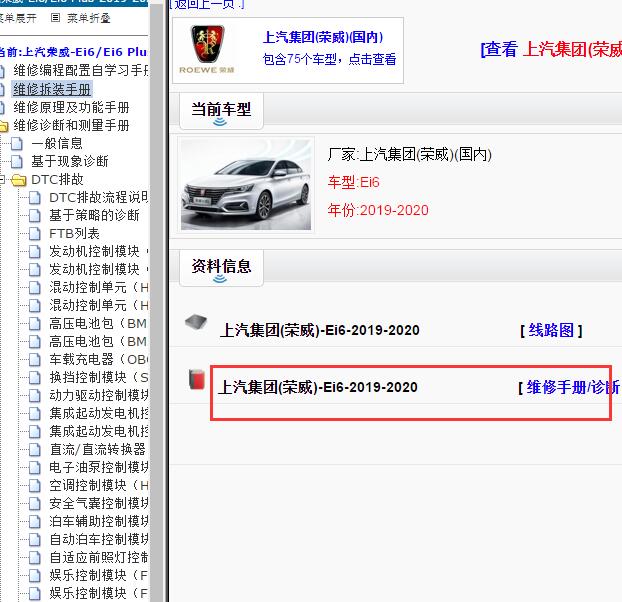Open 车载充电器（OBC entry

(x=98, y=359)
